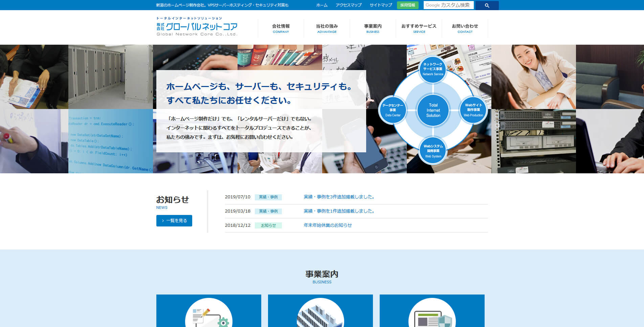The image size is (644, 327).
Task: Select the Web System circle in diagram
Action: pos(433,151)
